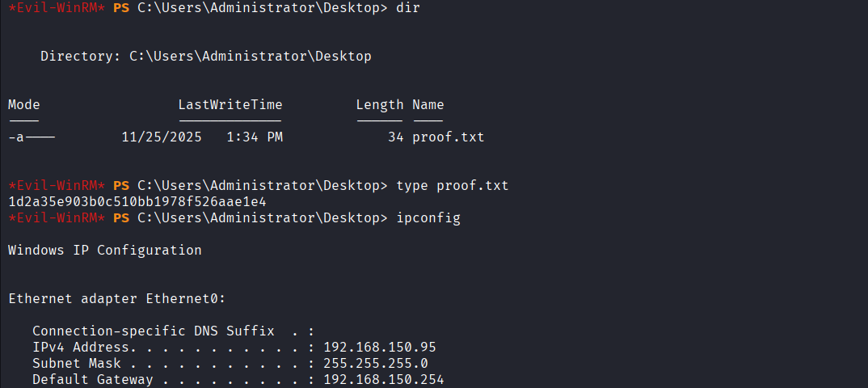Click the Length column header
Viewport: 868px width, 388px height.
(379, 104)
